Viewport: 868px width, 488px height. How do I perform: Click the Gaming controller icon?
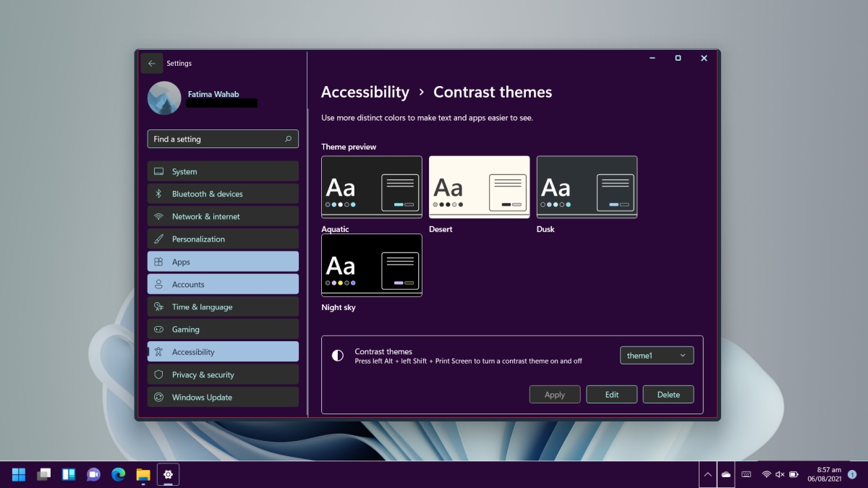click(158, 329)
